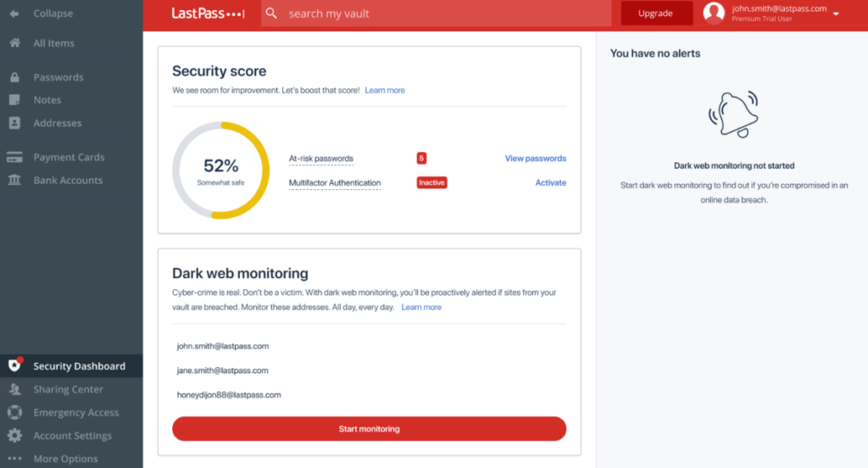This screenshot has width=868, height=468.
Task: Select Security Dashboard label
Action: [79, 366]
